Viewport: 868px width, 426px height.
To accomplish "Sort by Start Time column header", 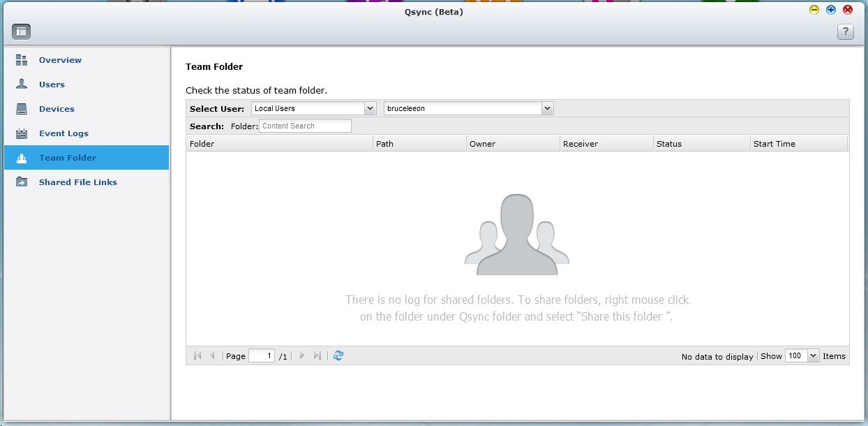I will [798, 144].
